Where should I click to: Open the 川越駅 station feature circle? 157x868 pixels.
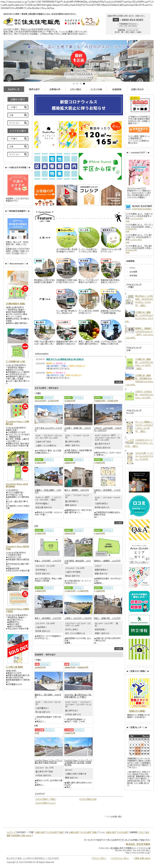point(111,269)
